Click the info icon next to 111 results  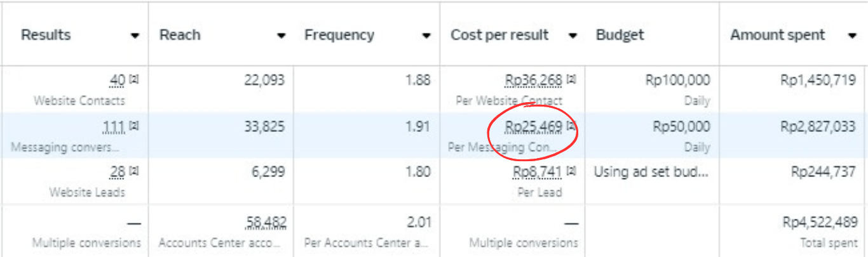tap(134, 126)
